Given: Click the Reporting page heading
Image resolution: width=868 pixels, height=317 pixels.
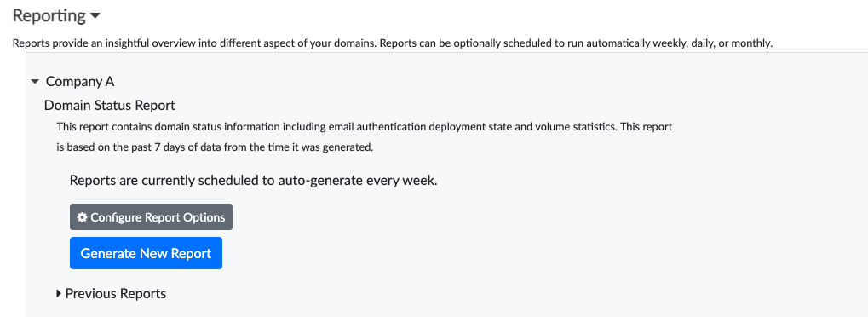Looking at the screenshot, I should pos(49,16).
